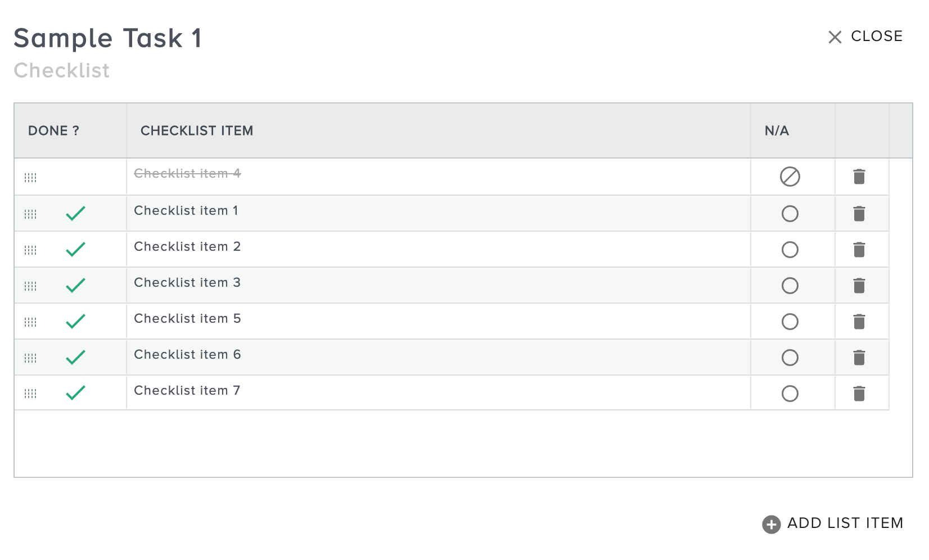Select the text of Checklist item 3
Screen dimensions: 929x560
pyautogui.click(x=187, y=283)
